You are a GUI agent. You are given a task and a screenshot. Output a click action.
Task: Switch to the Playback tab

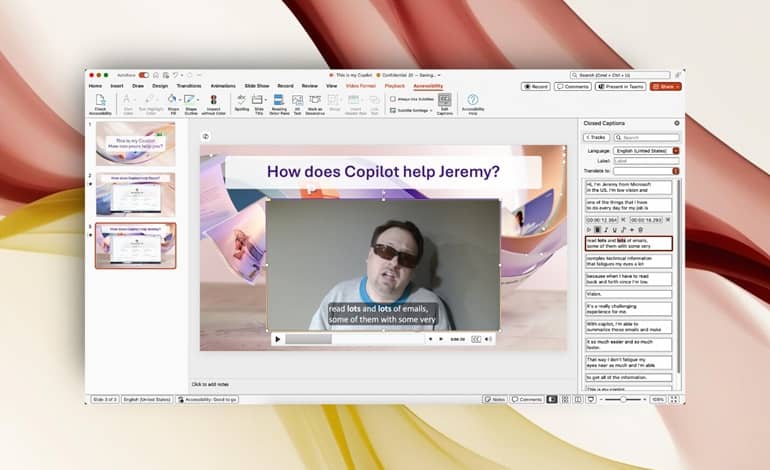pos(395,86)
